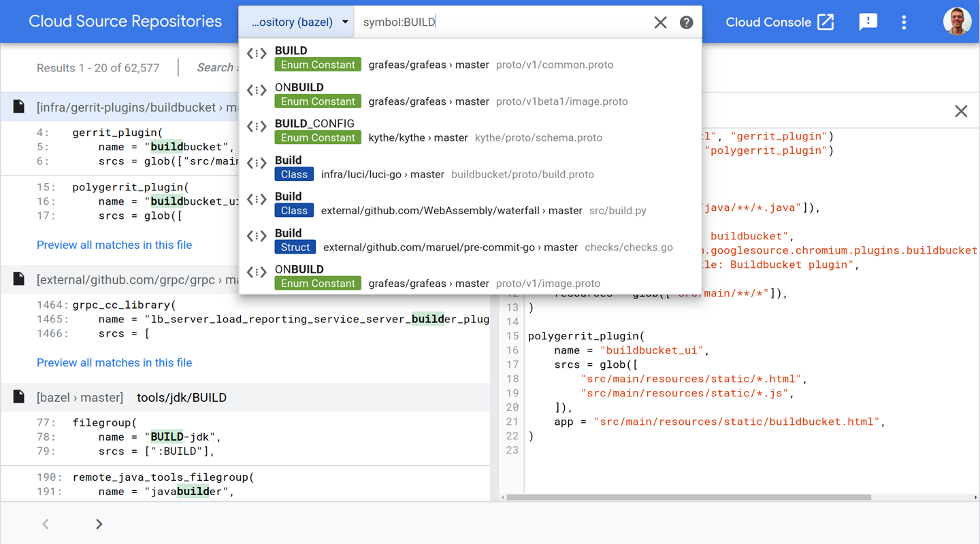Click the file icon beside the grpc result

pos(18,277)
